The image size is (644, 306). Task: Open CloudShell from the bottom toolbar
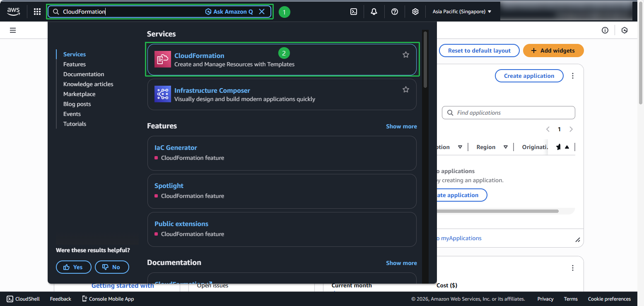tap(23, 299)
